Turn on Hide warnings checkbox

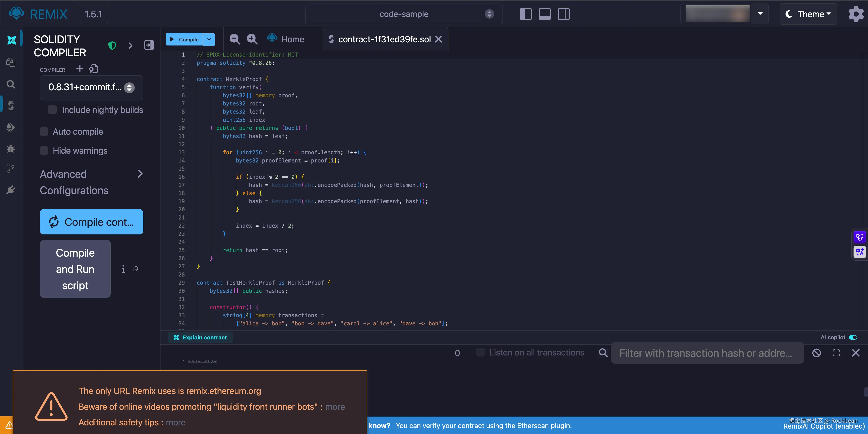[44, 150]
